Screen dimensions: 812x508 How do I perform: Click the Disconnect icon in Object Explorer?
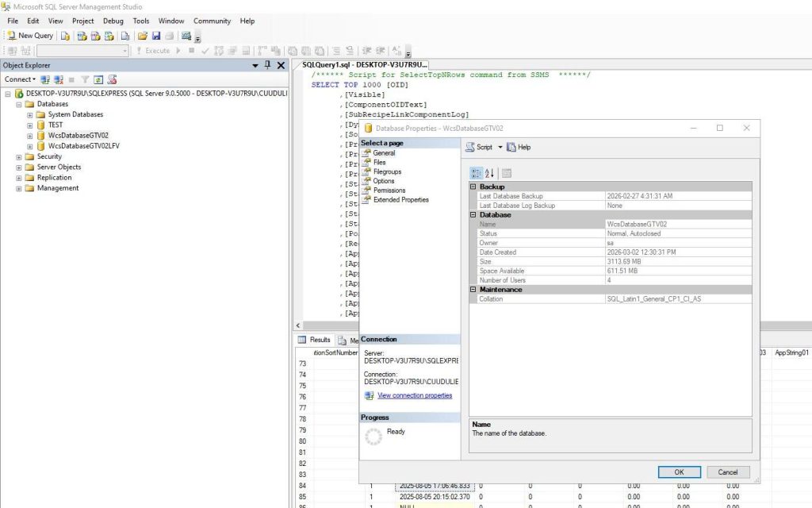point(59,79)
